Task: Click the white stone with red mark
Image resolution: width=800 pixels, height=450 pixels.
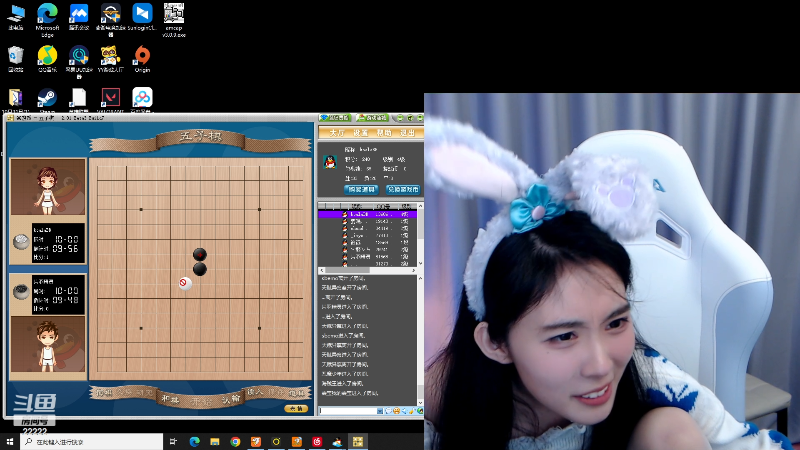Action: coord(185,283)
